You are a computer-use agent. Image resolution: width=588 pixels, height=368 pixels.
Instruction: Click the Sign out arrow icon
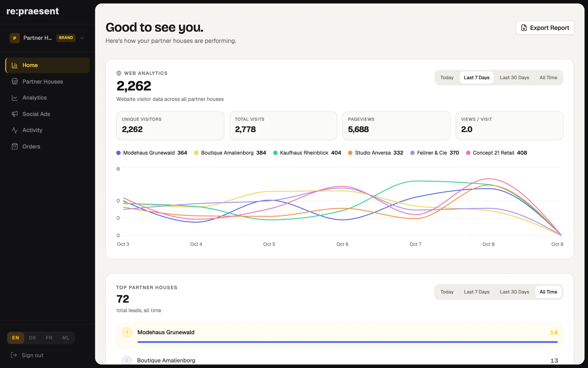coord(14,355)
